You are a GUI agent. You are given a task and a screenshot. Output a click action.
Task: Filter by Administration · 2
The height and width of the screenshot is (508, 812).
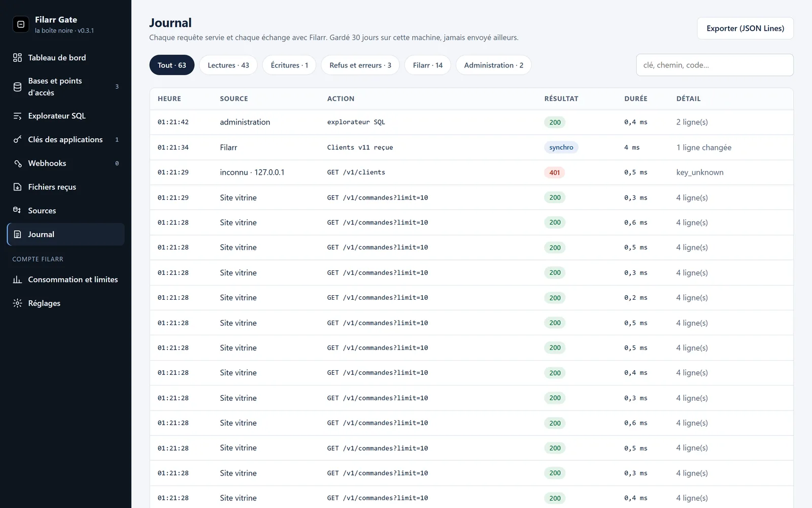click(x=493, y=65)
